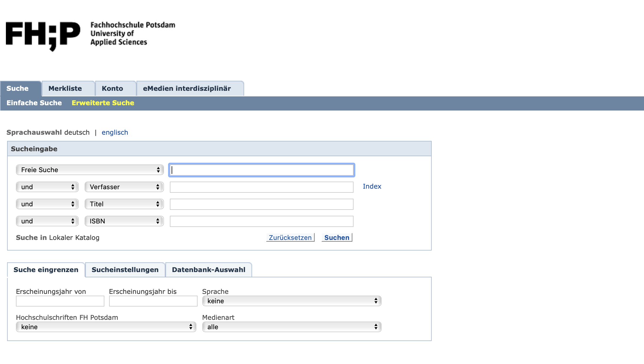Click the Erscheinungsjahr von input field
The height and width of the screenshot is (364, 644).
[x=60, y=301]
